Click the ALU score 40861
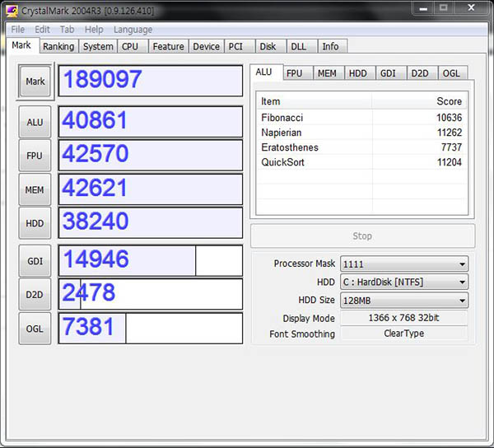This screenshot has width=494, height=448. 151,122
